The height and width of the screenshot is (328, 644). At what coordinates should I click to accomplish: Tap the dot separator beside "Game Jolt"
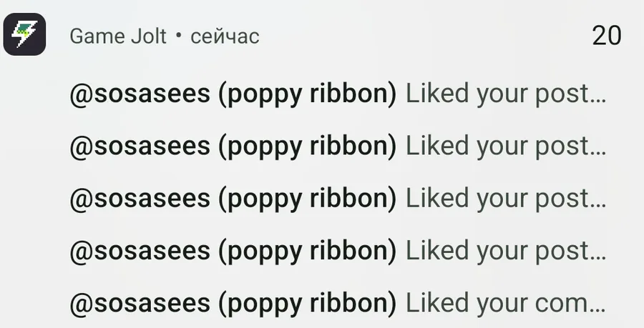tap(178, 36)
